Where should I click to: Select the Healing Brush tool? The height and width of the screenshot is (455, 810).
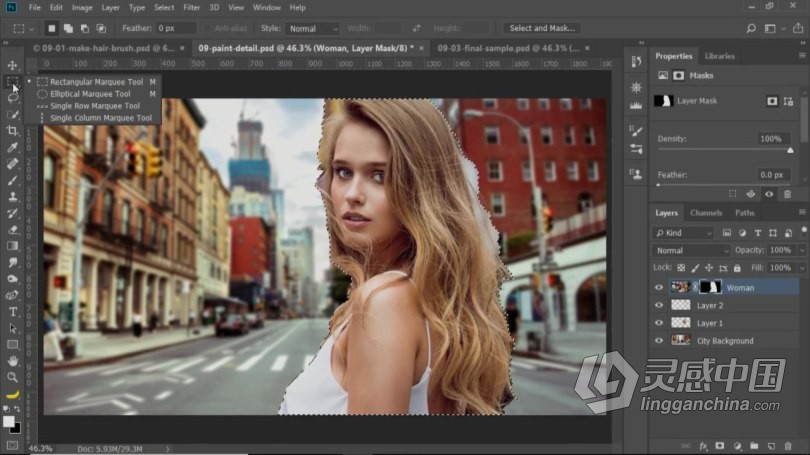[x=12, y=164]
